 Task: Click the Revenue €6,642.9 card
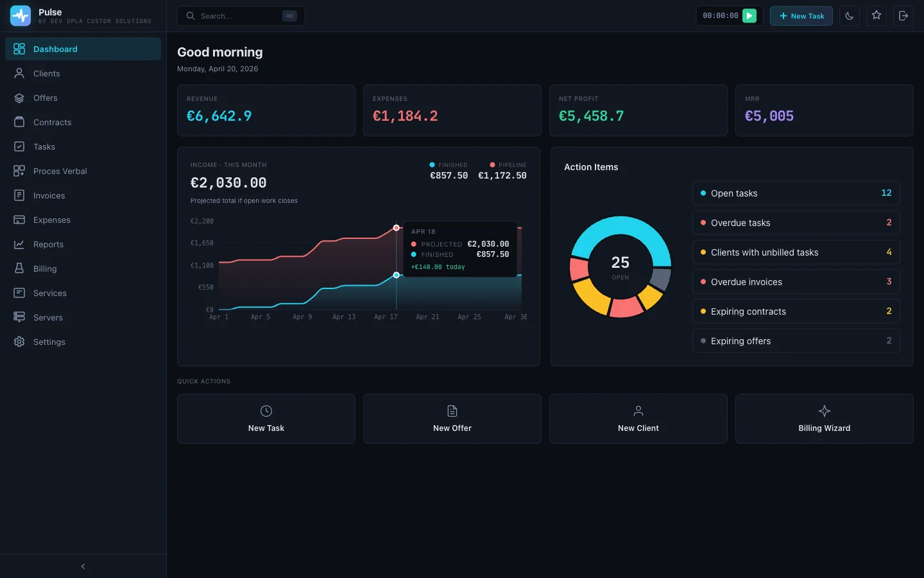(266, 110)
